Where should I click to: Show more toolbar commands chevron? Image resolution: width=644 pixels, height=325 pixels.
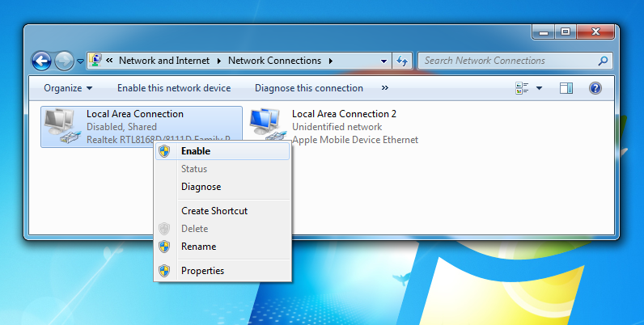pyautogui.click(x=385, y=87)
